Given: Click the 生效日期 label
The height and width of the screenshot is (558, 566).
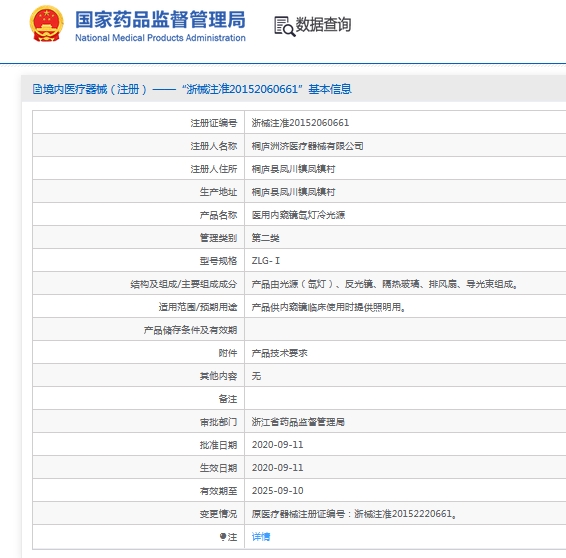Looking at the screenshot, I should pos(218,468).
